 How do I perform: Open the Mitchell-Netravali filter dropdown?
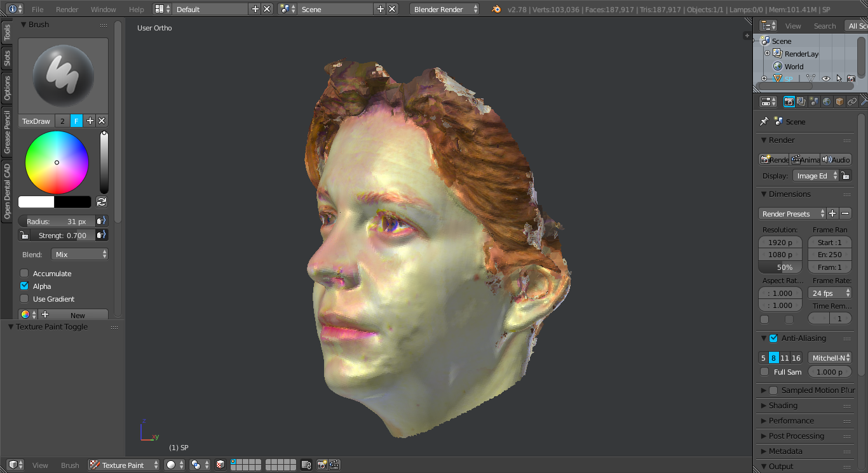[830, 357]
